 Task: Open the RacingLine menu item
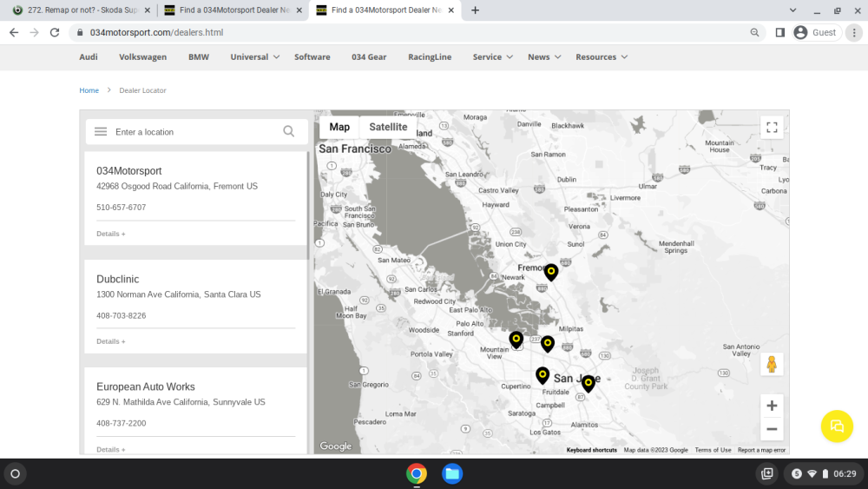430,57
